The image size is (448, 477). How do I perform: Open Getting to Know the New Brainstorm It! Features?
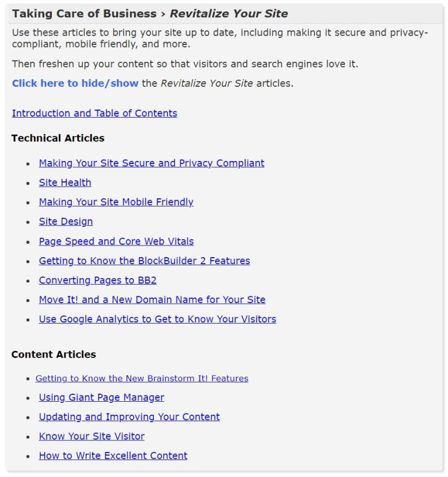coord(142,378)
